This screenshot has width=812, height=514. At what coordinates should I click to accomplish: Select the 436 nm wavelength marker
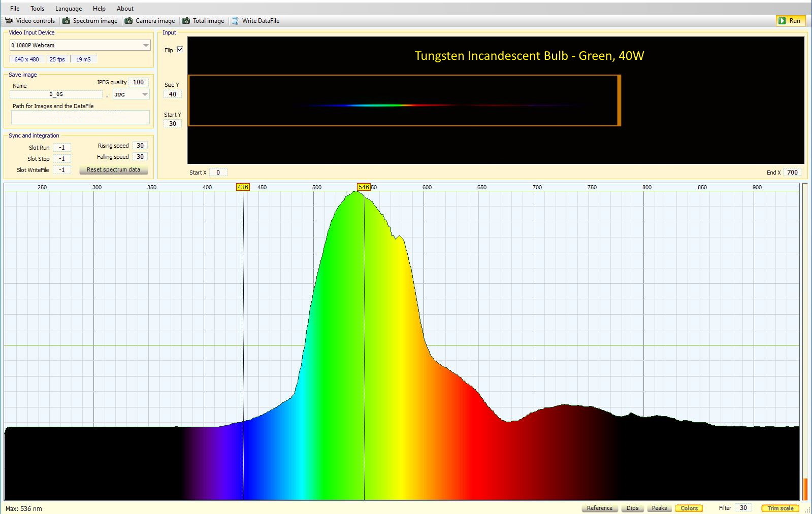[243, 187]
